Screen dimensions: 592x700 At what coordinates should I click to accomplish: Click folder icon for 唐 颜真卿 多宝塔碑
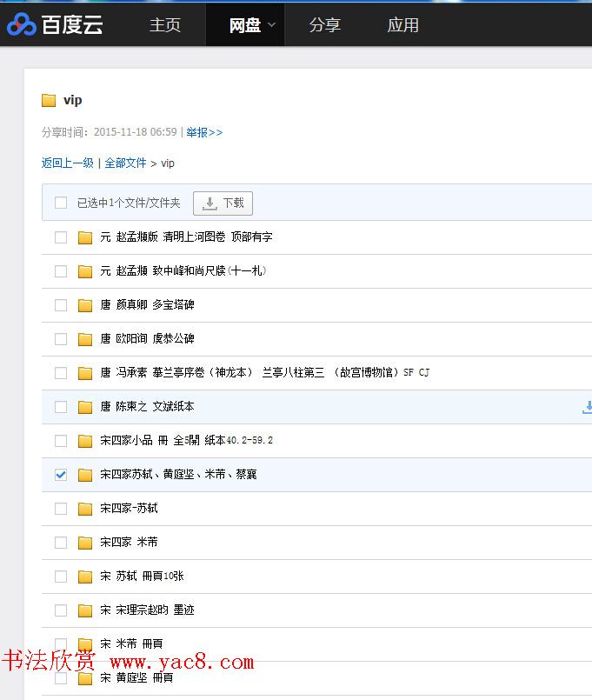click(85, 305)
